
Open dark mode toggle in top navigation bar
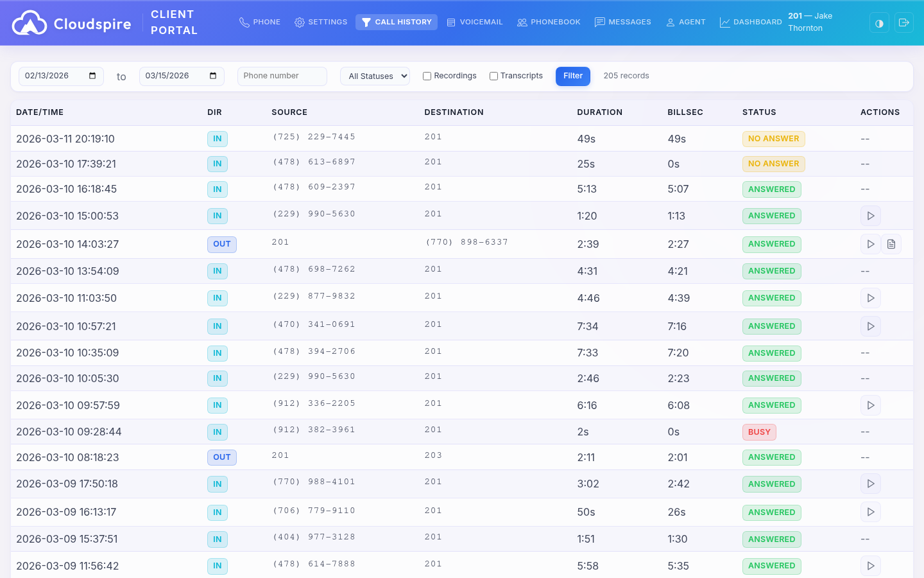879,22
